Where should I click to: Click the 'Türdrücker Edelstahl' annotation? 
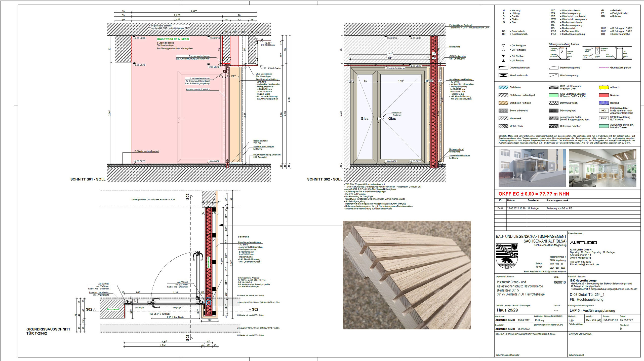point(396,114)
